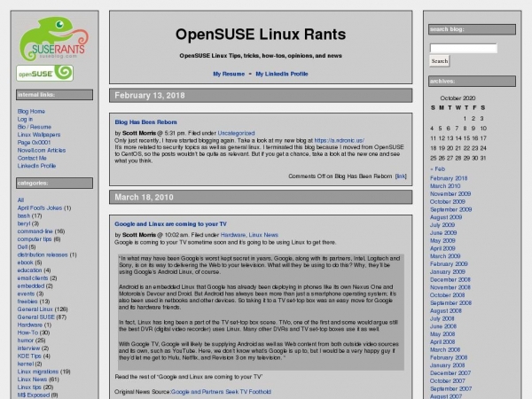The image size is (532, 399).
Task: Open LinkedIn Profile link in sidebar
Action: 36,166
